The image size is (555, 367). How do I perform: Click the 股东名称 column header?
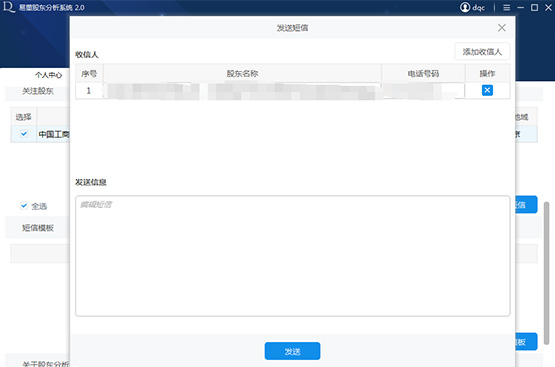242,74
